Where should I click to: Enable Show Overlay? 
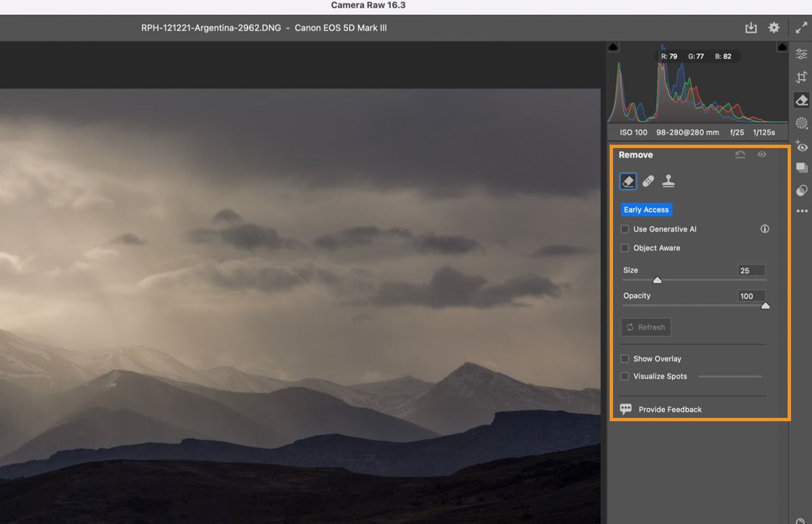[x=624, y=358]
